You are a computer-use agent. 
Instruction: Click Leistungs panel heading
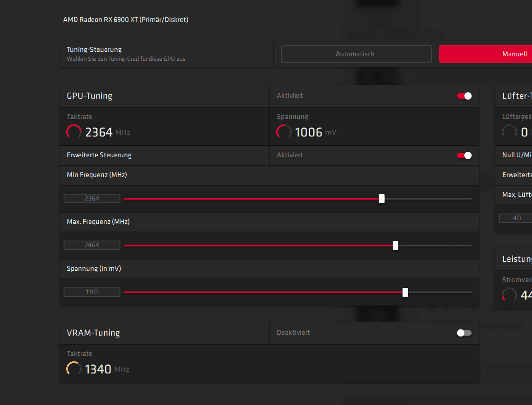click(x=517, y=259)
